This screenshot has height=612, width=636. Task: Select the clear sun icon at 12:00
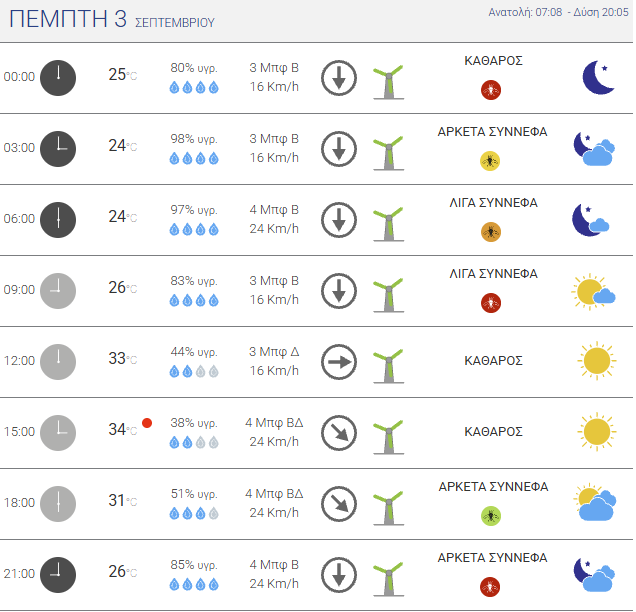point(597,361)
